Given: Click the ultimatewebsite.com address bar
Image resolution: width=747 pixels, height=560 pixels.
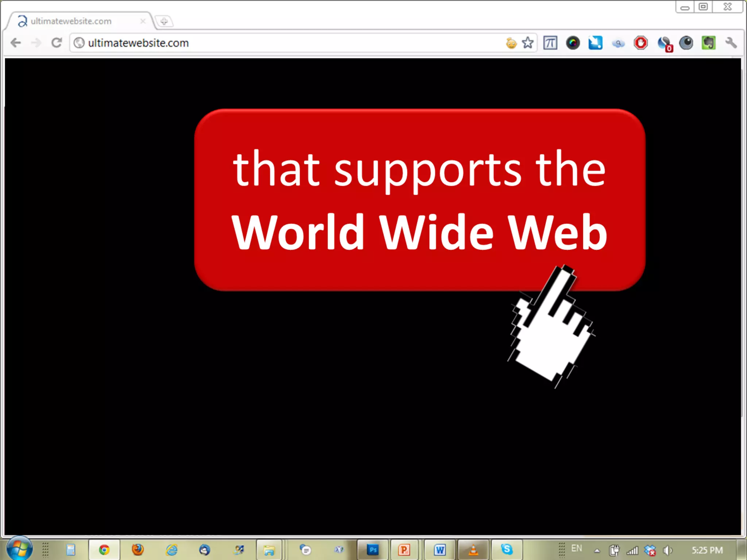Looking at the screenshot, I should (255, 43).
